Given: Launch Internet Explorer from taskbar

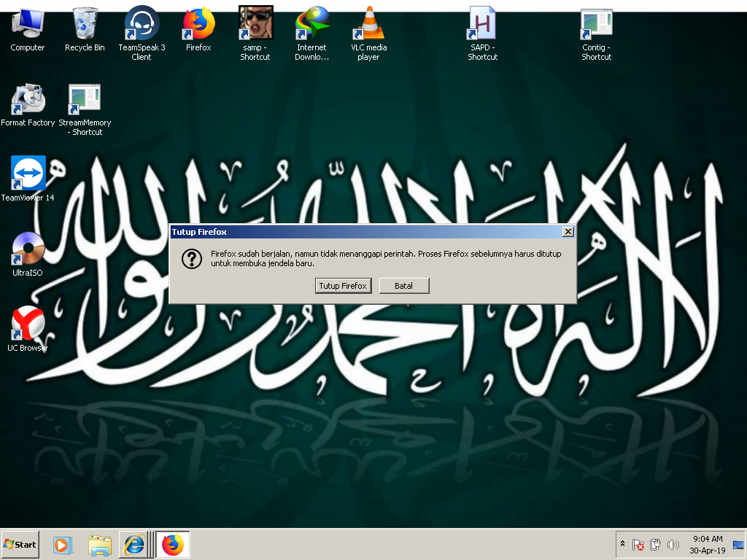Looking at the screenshot, I should tap(134, 545).
